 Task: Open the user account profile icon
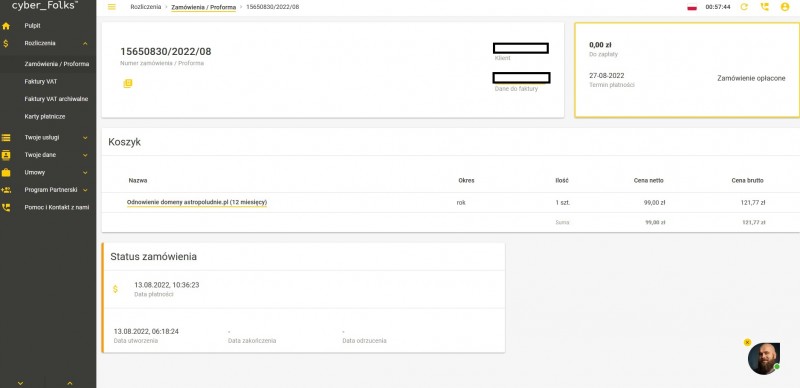(785, 7)
